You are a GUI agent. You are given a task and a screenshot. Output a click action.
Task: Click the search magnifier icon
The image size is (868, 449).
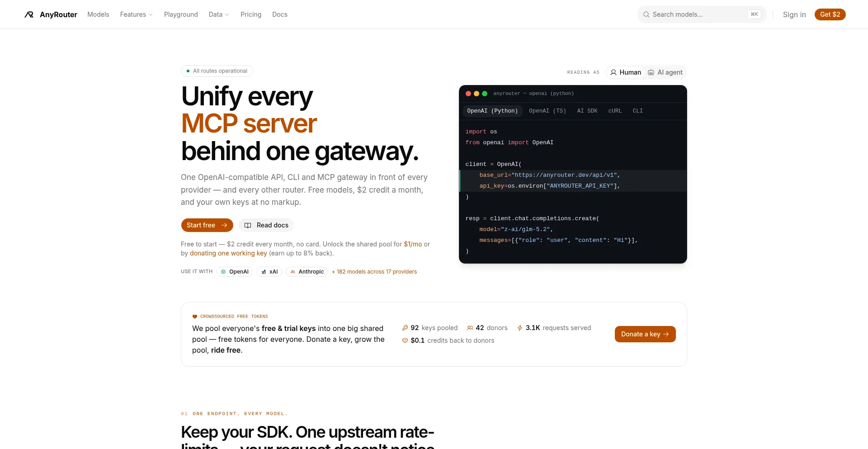(x=646, y=14)
